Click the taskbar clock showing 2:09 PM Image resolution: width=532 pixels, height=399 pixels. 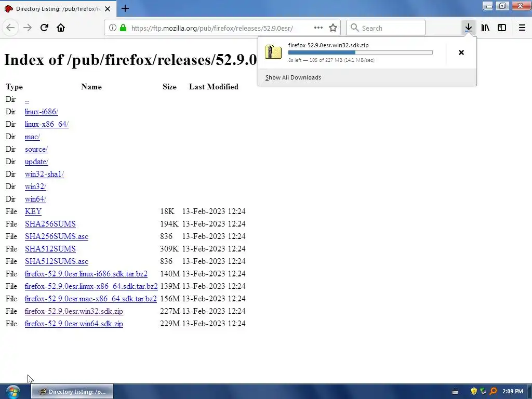pyautogui.click(x=513, y=392)
